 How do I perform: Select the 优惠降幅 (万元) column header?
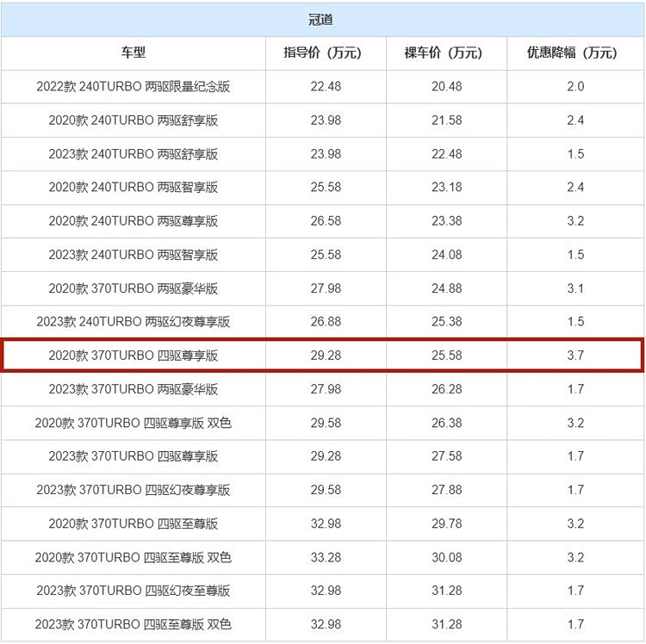575,53
